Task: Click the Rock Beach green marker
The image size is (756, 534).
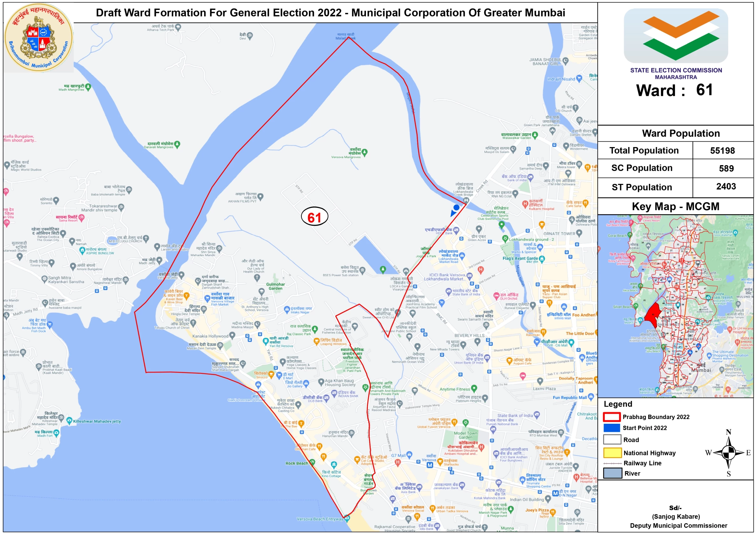Action: pyautogui.click(x=312, y=463)
